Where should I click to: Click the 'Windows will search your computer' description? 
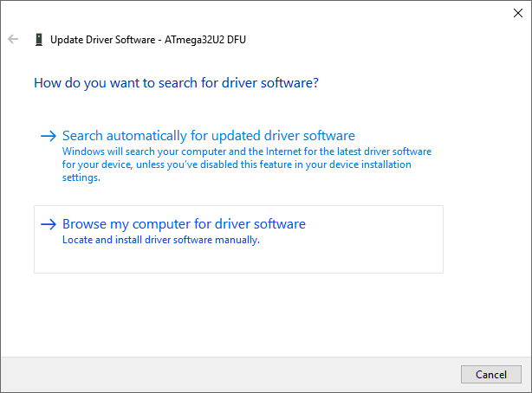[247, 164]
